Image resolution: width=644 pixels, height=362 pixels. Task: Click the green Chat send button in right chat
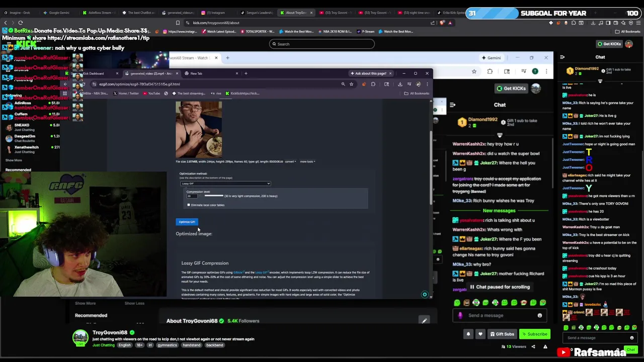click(x=630, y=349)
